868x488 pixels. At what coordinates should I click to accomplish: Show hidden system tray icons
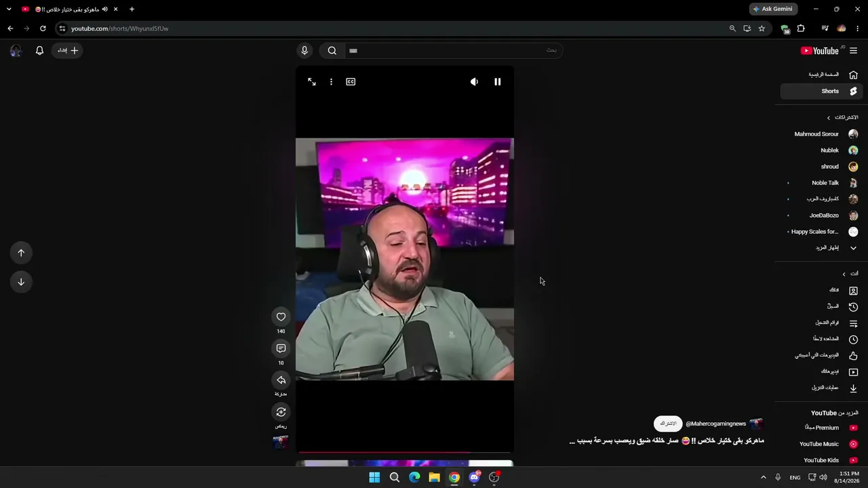coord(763,477)
